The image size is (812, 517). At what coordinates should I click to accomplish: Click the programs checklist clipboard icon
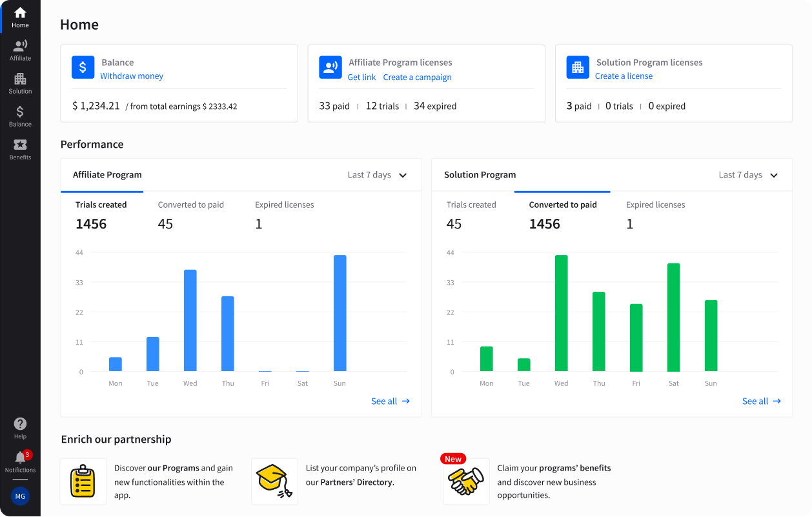point(83,482)
